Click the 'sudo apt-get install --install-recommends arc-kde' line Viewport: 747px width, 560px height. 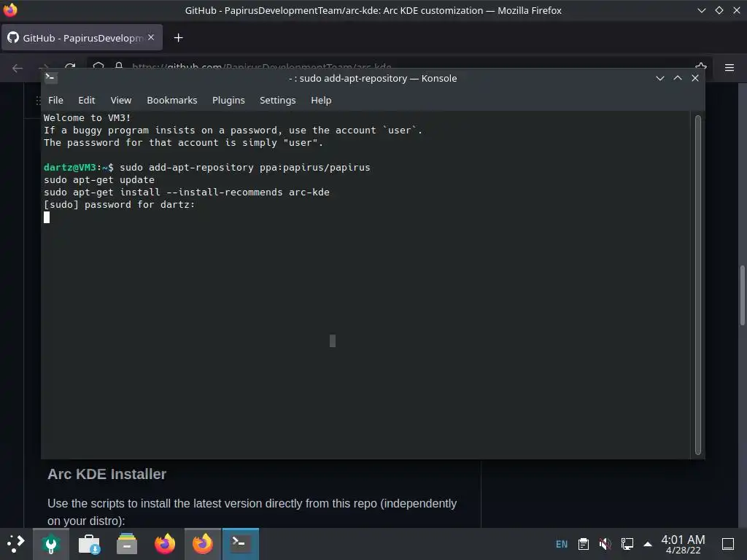187,192
